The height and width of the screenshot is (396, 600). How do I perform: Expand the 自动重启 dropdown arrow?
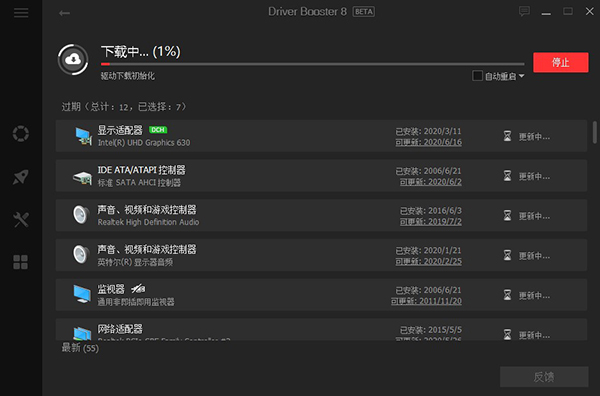[521, 76]
